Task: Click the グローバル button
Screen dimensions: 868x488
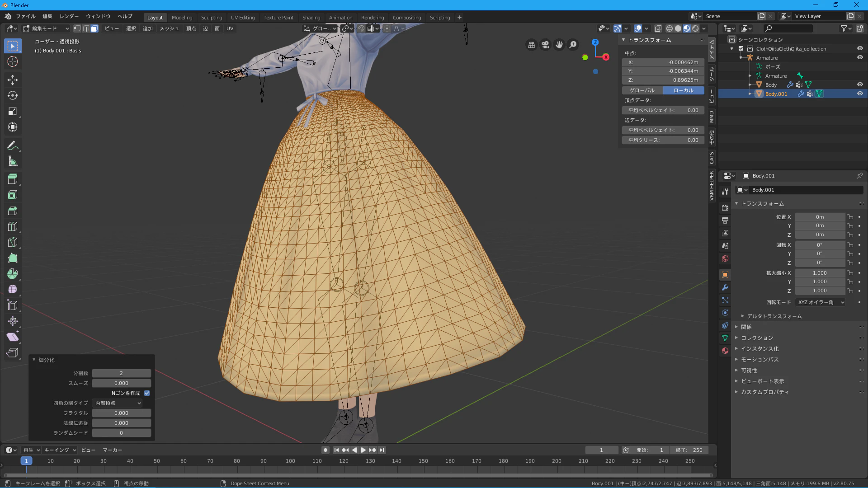Action: click(x=642, y=90)
